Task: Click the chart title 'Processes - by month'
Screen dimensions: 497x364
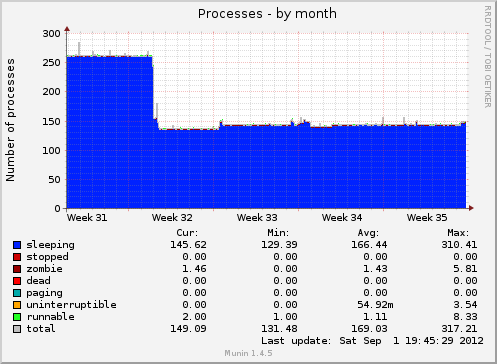Action: (267, 14)
